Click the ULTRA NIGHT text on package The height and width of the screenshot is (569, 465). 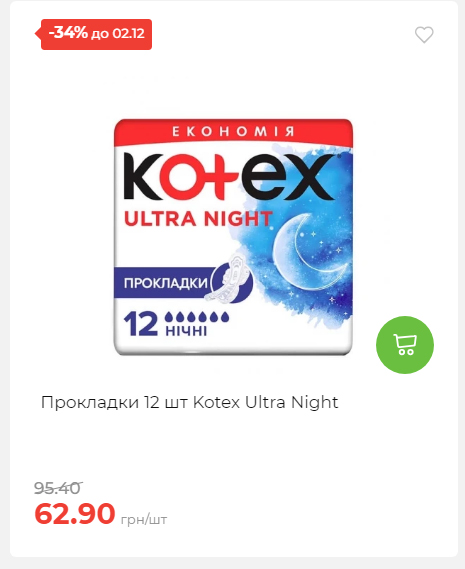198,219
